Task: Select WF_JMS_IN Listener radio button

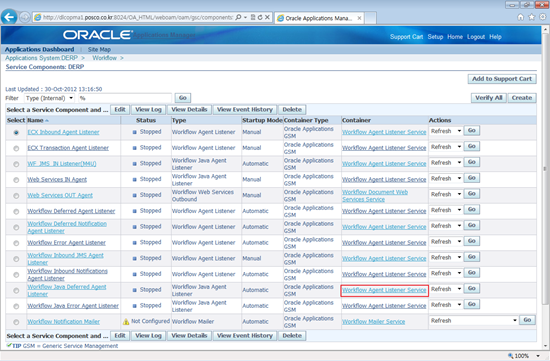Action: [16, 164]
